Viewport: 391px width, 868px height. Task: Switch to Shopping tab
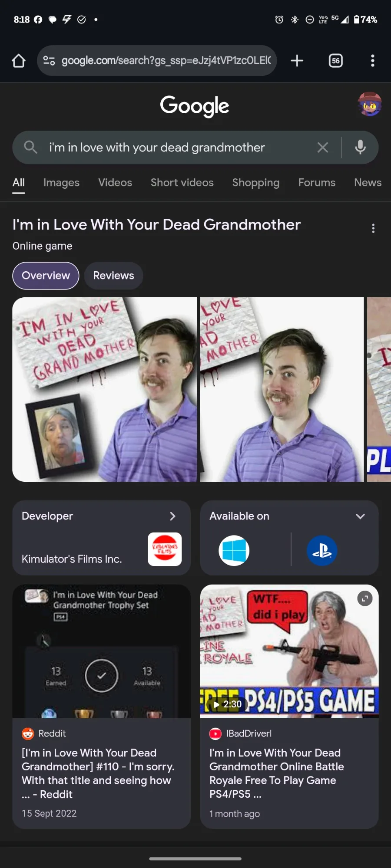tap(256, 183)
